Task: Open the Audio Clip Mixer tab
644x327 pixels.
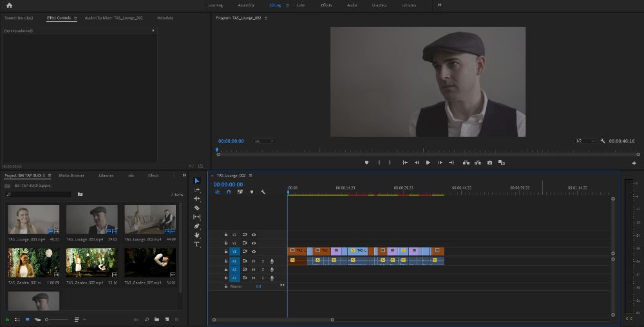Action: point(114,18)
